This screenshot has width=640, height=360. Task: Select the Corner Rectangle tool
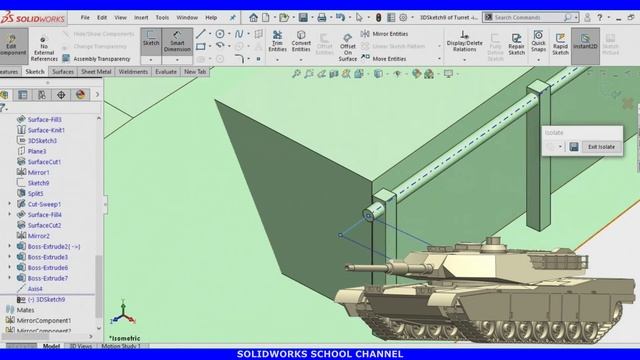[200, 46]
